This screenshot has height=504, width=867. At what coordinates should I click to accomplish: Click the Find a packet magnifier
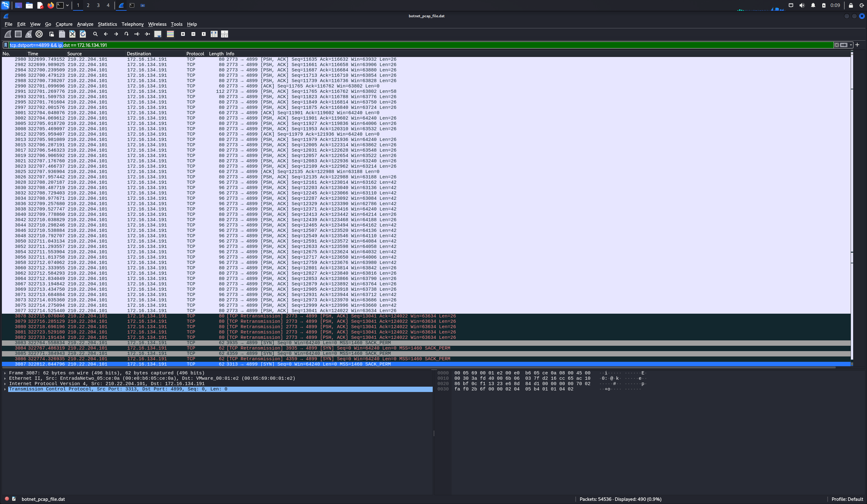(95, 34)
